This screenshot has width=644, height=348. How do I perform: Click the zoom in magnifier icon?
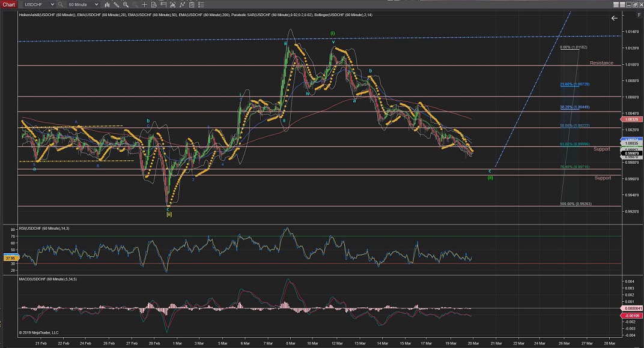click(126, 5)
